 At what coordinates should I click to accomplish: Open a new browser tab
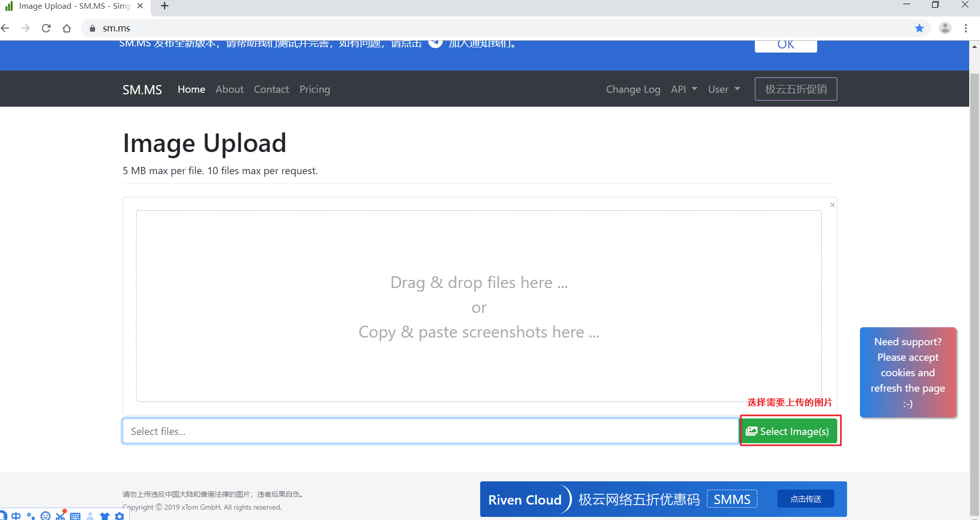pyautogui.click(x=164, y=6)
